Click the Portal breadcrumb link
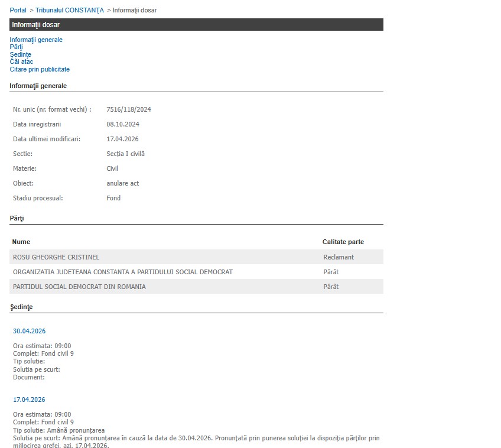 pos(18,10)
